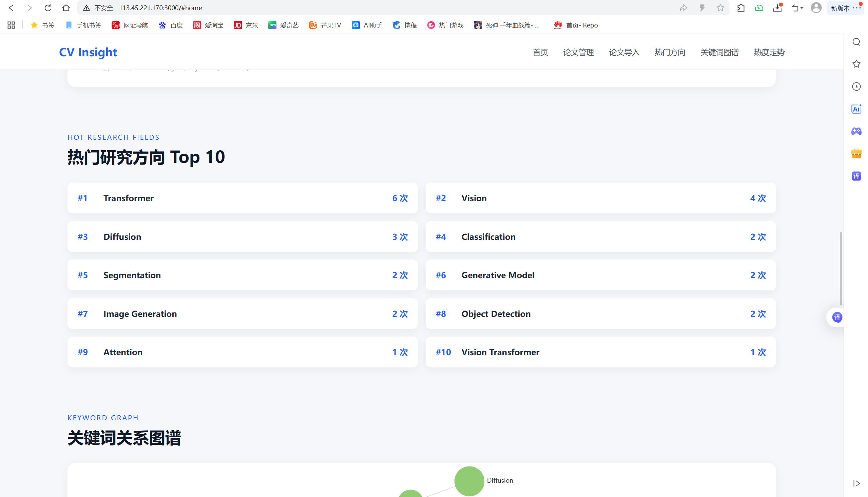Open the 热门方向 navigation item

point(670,52)
